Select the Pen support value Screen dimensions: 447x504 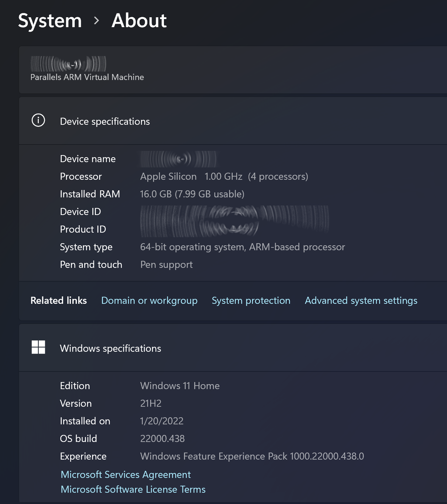166,265
